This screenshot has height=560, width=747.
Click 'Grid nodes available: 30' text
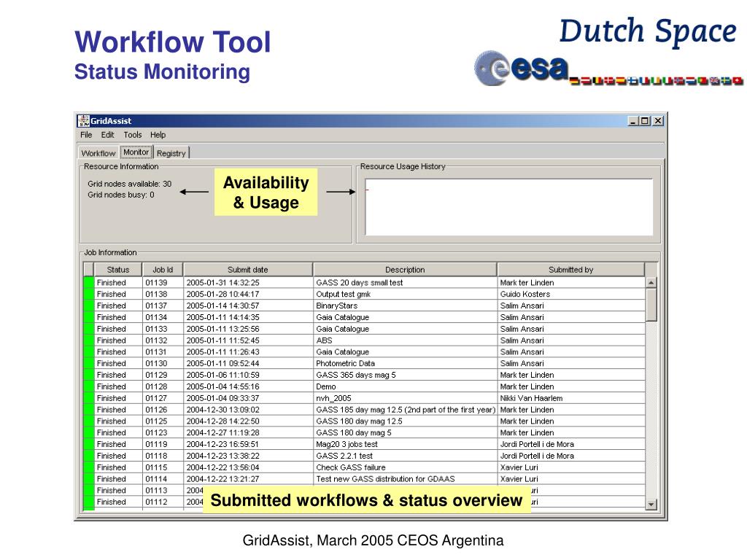129,184
